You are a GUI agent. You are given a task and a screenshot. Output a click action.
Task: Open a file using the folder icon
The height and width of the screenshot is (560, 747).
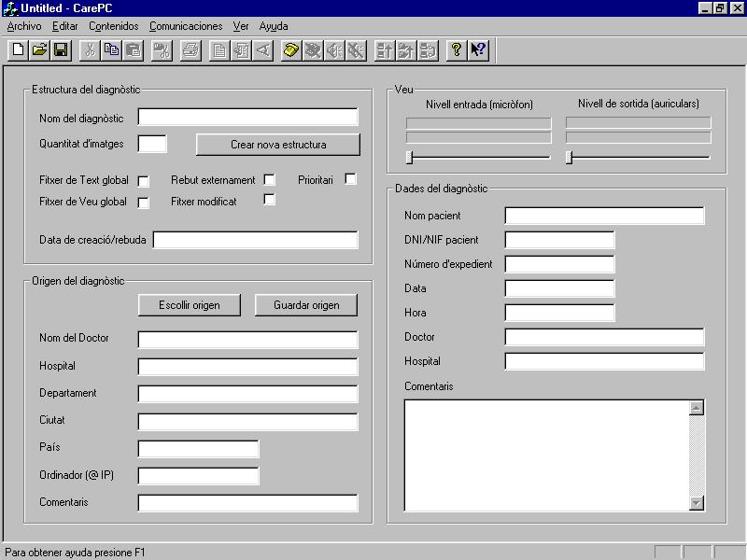click(39, 50)
